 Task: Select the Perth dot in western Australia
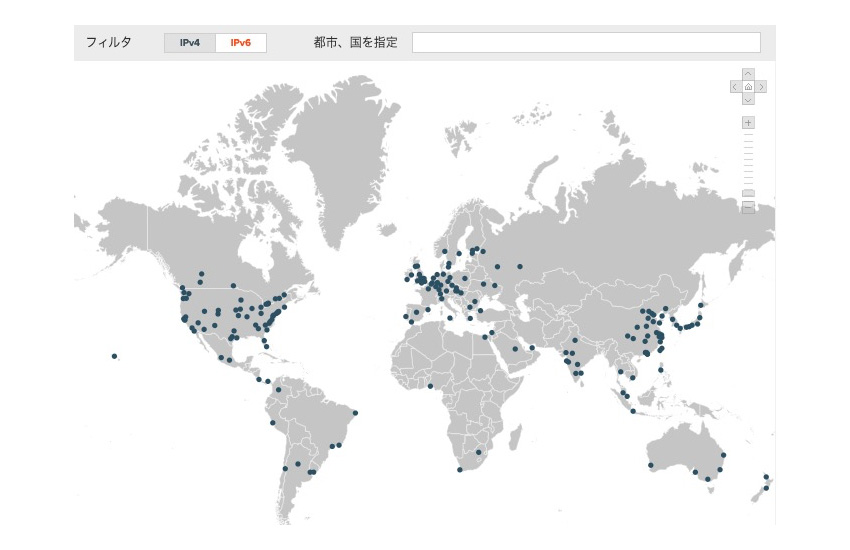tap(650, 465)
